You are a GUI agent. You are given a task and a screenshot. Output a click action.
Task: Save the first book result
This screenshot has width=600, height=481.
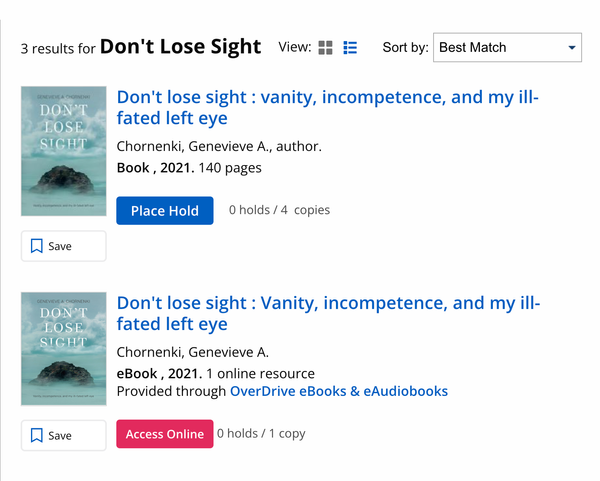[64, 246]
